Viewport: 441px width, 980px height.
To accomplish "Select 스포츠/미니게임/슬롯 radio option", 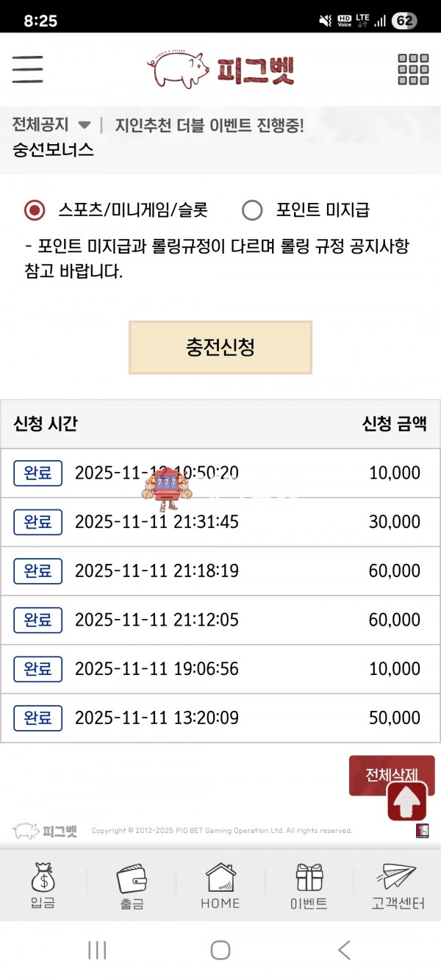I will [x=35, y=210].
